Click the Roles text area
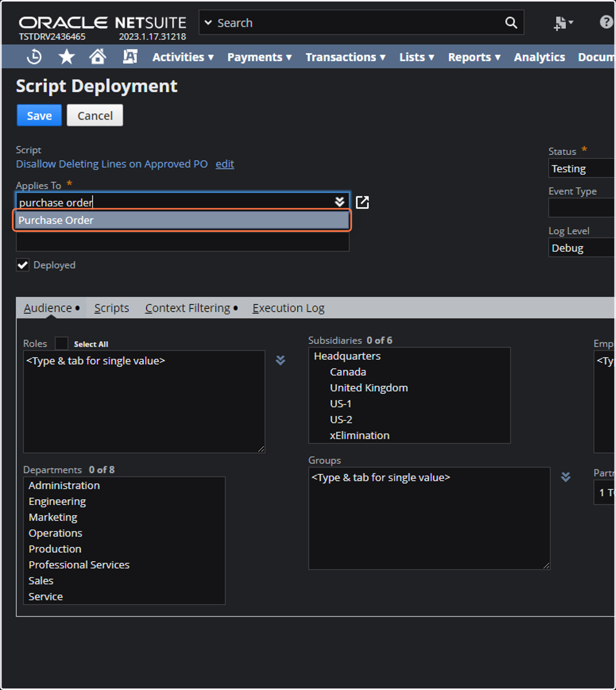The image size is (616, 690). pos(144,402)
